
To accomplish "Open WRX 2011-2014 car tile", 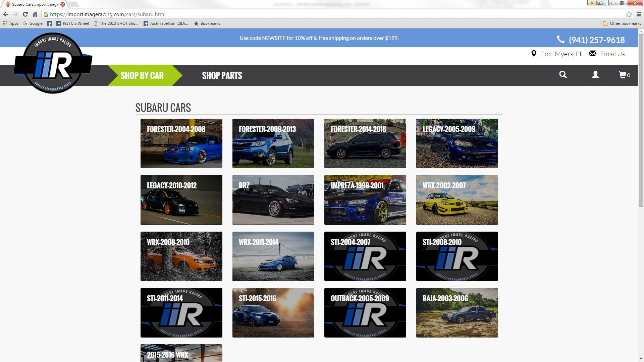I will coord(273,256).
